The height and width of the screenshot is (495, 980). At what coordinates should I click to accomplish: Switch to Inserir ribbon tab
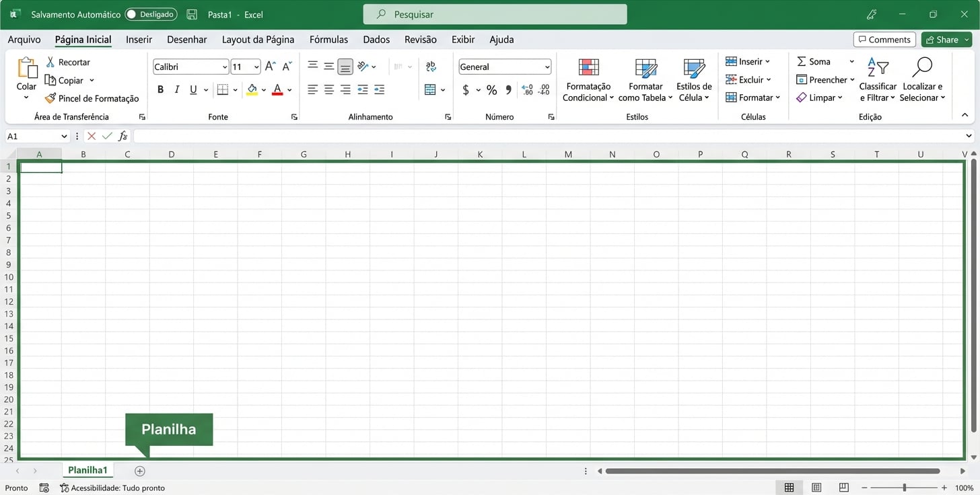tap(139, 40)
